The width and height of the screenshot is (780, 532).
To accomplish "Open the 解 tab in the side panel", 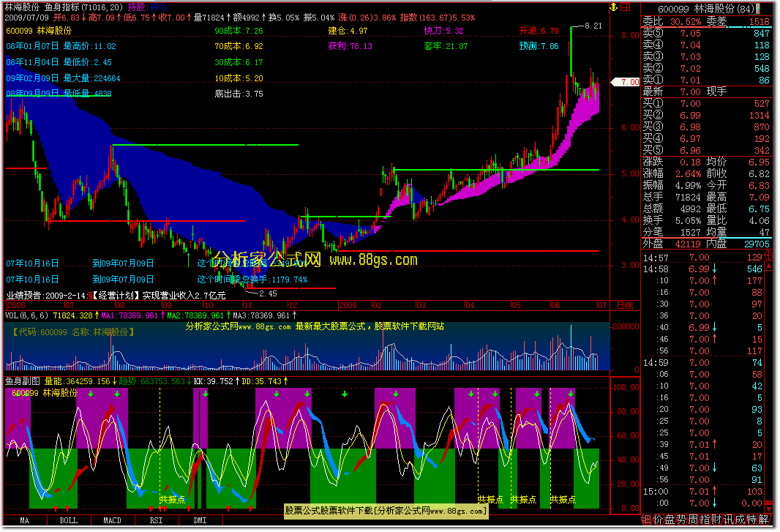I will click(762, 520).
